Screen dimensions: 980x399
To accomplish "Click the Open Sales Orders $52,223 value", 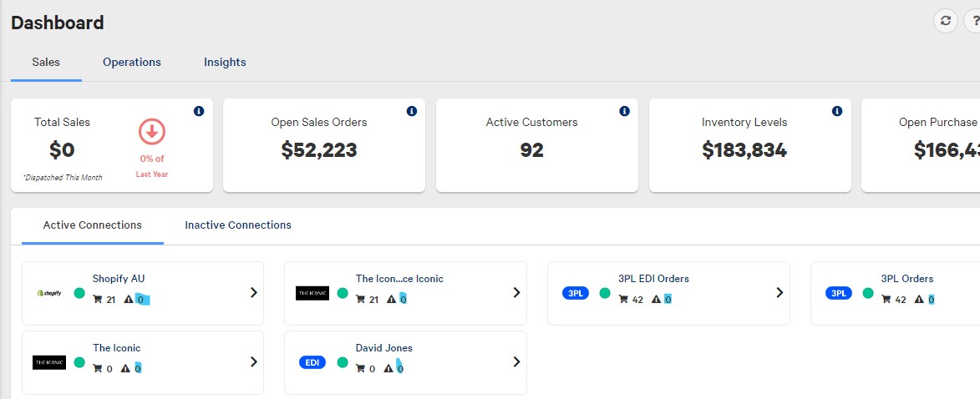I will [x=319, y=150].
